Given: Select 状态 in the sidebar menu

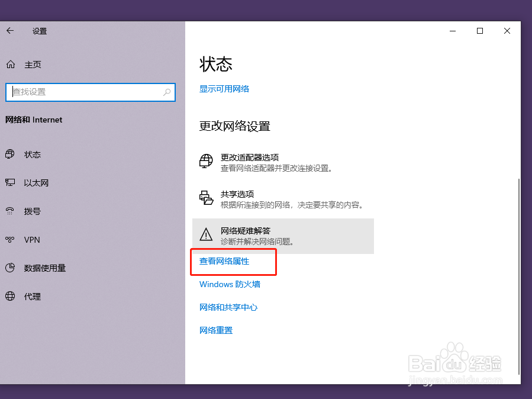Looking at the screenshot, I should (x=33, y=155).
